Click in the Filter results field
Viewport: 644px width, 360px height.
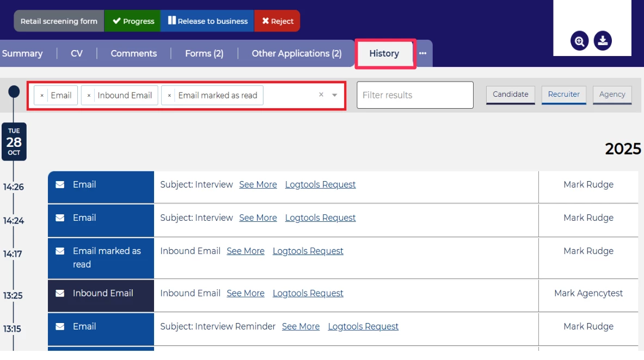415,95
